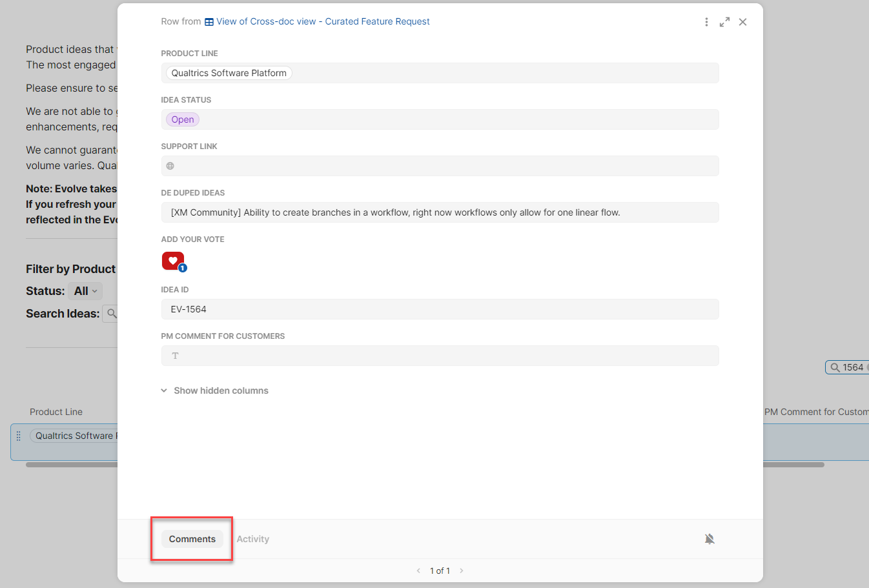Image resolution: width=869 pixels, height=588 pixels.
Task: Click the 1564 search box in background table
Action: pyautogui.click(x=848, y=367)
